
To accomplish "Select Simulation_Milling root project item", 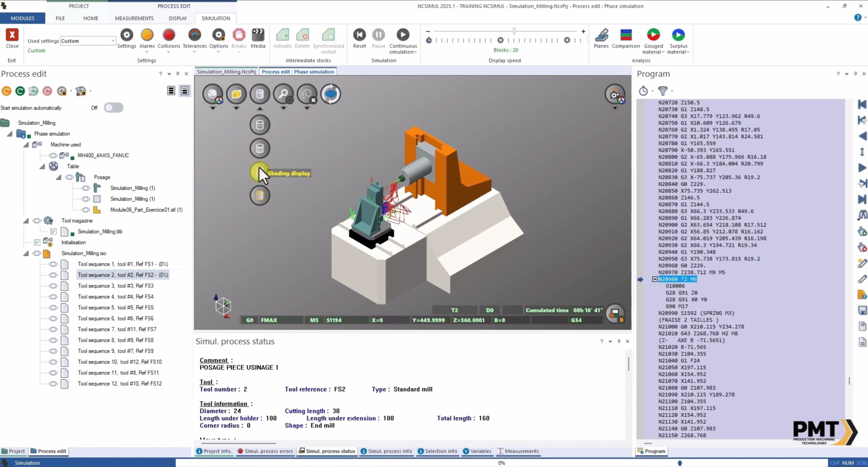I will tap(37, 123).
